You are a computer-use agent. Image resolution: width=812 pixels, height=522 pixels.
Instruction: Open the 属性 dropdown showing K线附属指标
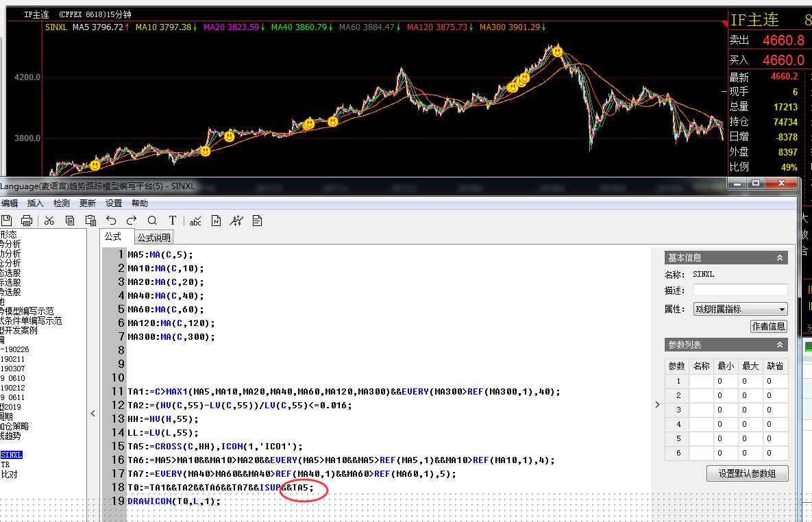pyautogui.click(x=740, y=309)
